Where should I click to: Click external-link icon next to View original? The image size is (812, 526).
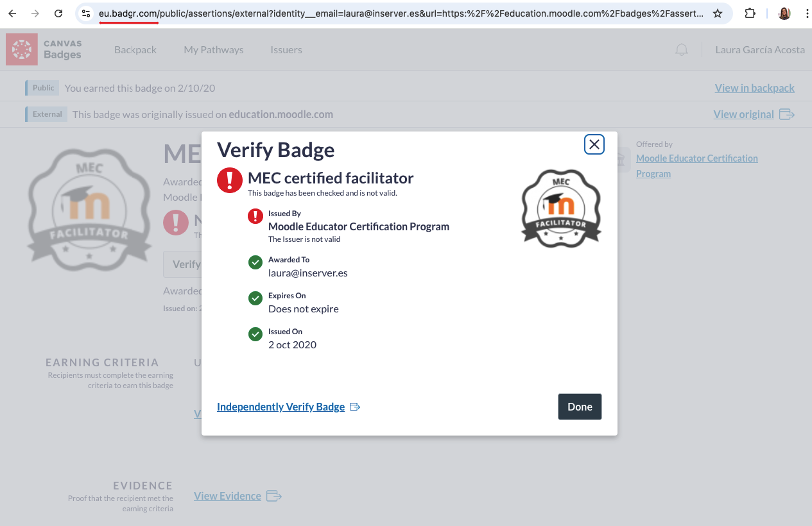pyautogui.click(x=787, y=114)
